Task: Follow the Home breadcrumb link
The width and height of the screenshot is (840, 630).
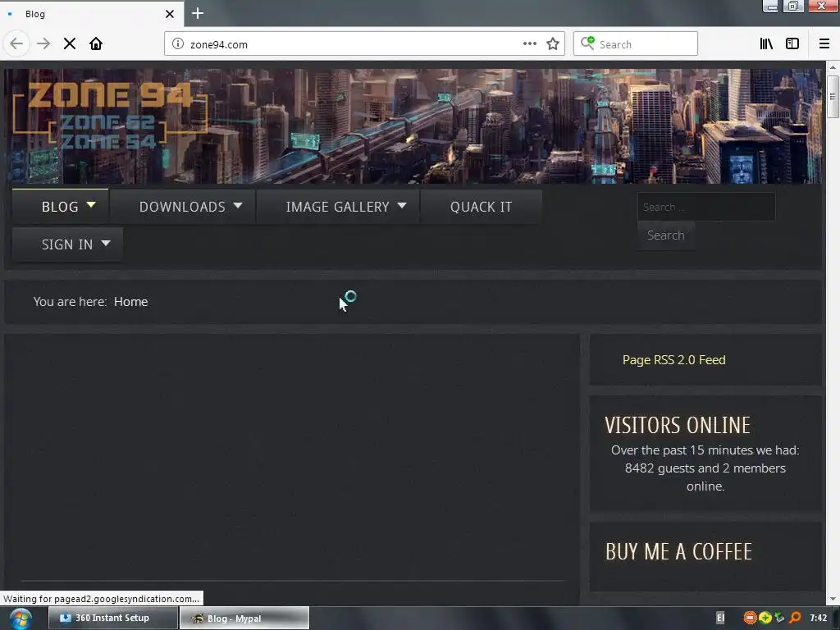Action: 130,302
